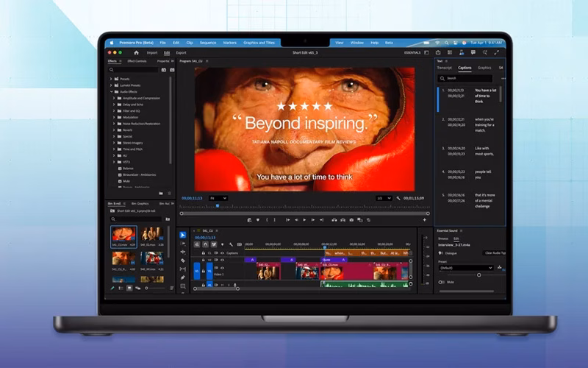Click the Play button under the Program monitor
The image size is (588, 368).
305,219
